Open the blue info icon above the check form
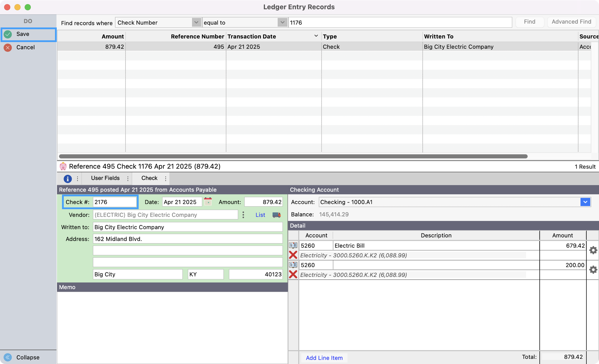 tap(68, 178)
